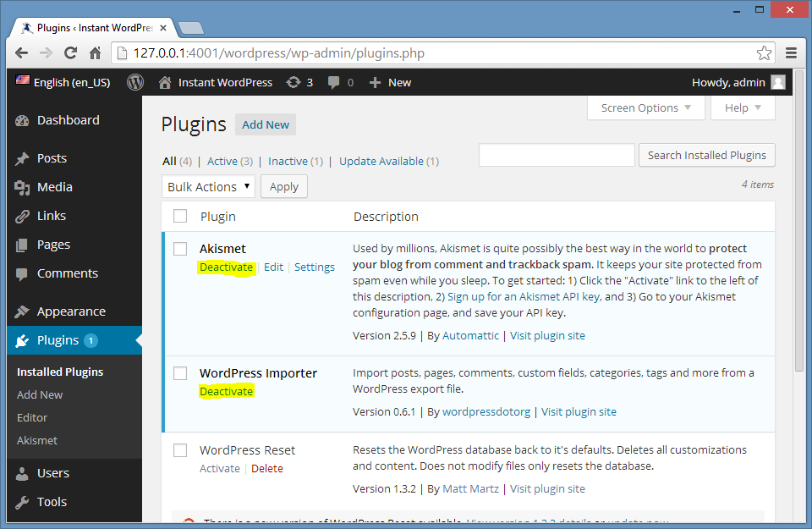Deactivate the Akismet plugin

[226, 267]
